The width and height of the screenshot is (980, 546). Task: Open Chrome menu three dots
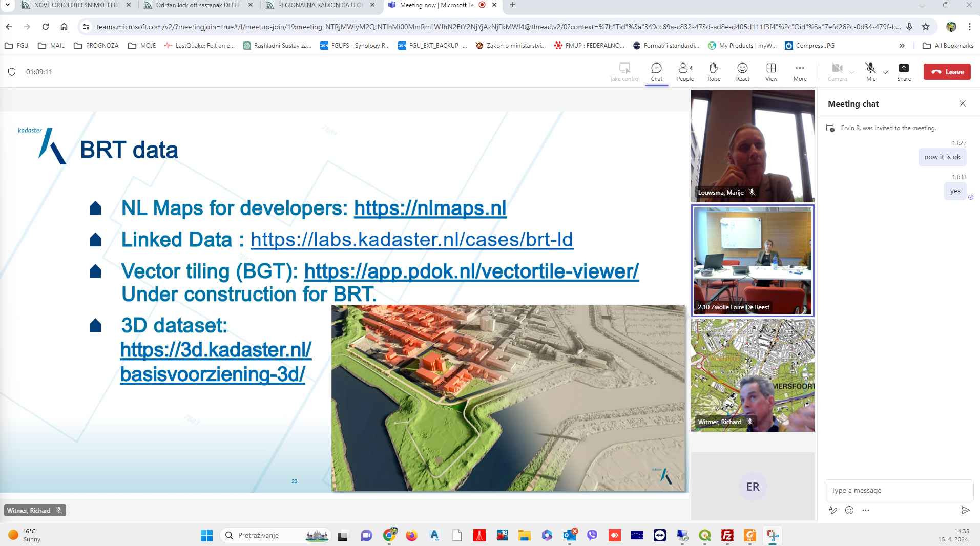[969, 27]
